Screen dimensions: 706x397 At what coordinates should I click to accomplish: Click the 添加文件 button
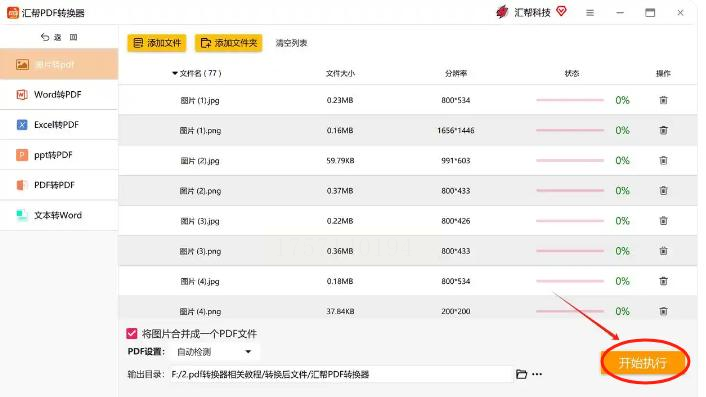(157, 43)
